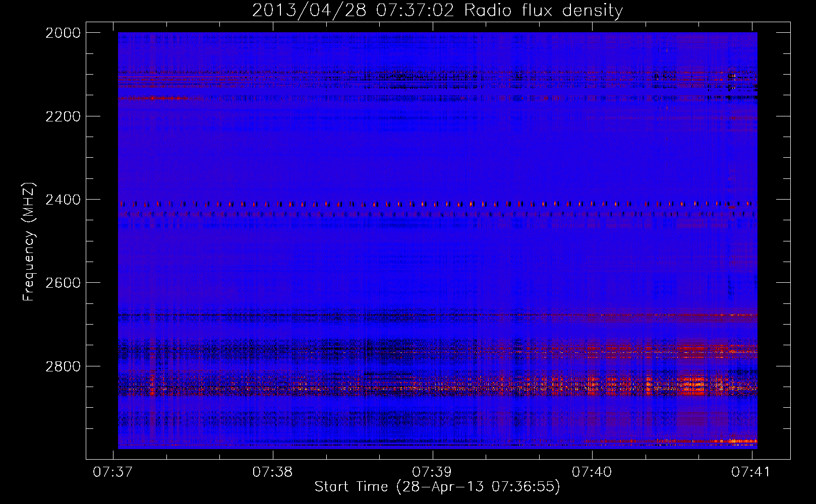Click the "Frequency (MHZ)" axis label
Viewport: 816px width, 504px height.
(29, 242)
